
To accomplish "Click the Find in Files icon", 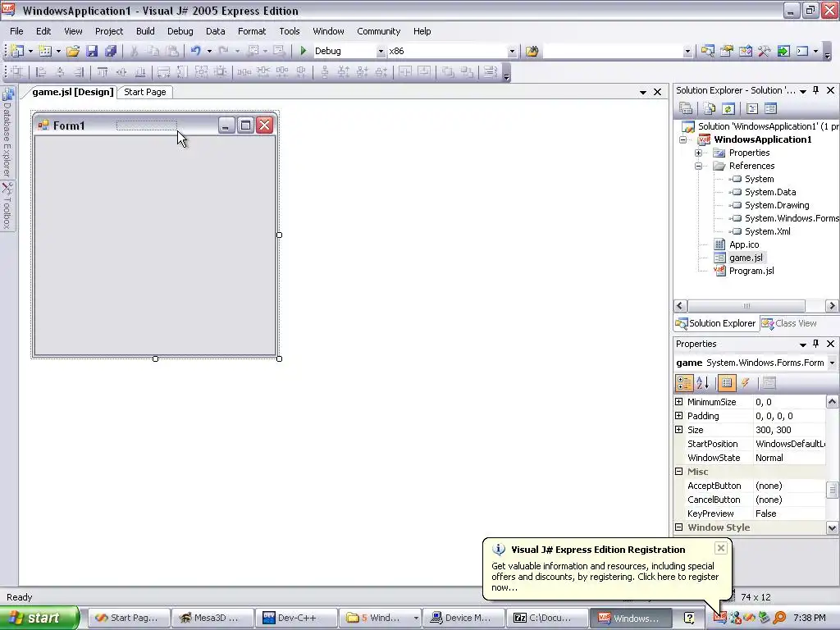I will click(x=532, y=51).
